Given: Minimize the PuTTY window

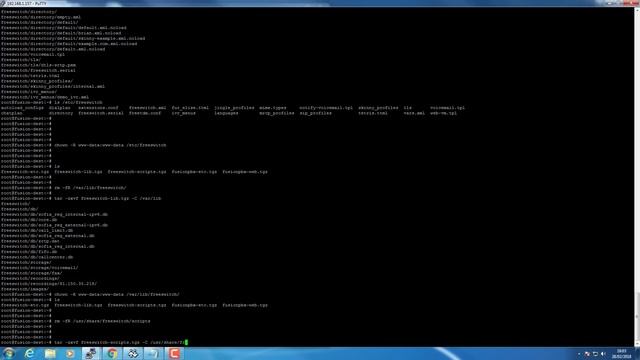Looking at the screenshot, I should [x=609, y=3].
